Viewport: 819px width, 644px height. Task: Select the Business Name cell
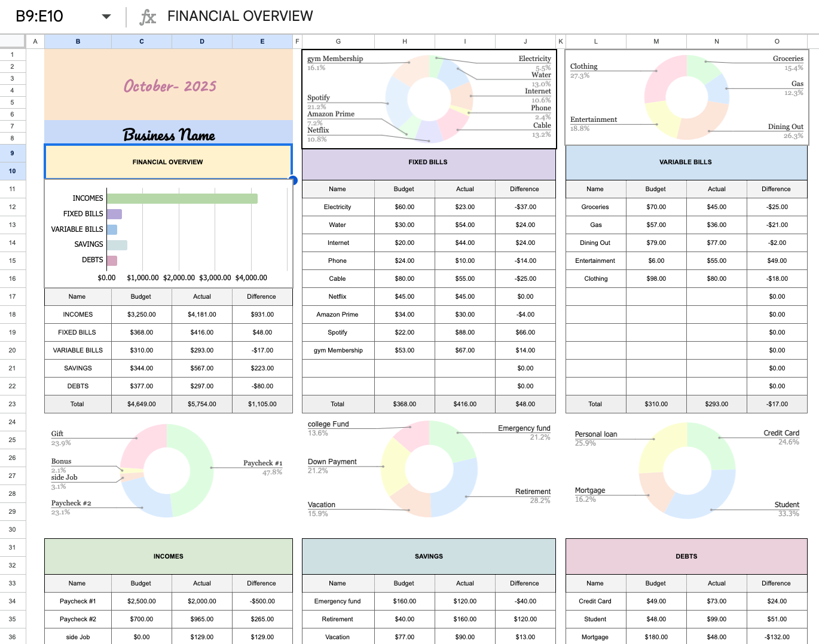point(168,135)
